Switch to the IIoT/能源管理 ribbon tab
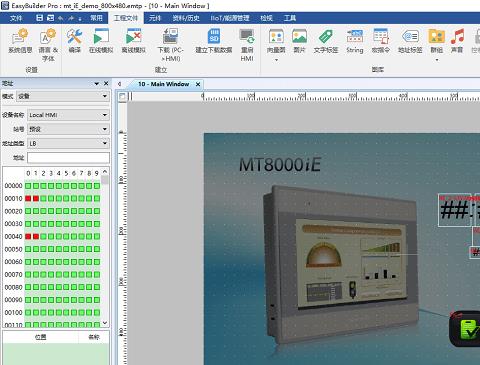The width and height of the screenshot is (480, 365). (x=230, y=18)
